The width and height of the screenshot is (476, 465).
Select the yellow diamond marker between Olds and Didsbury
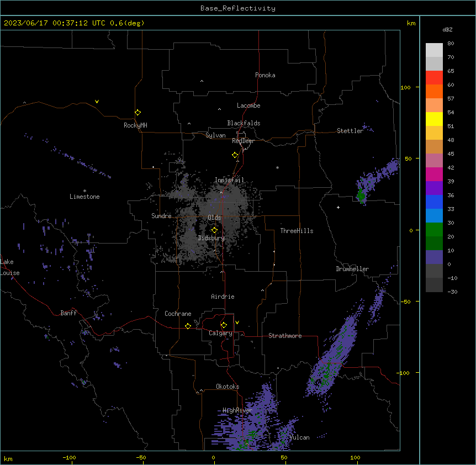(x=214, y=230)
